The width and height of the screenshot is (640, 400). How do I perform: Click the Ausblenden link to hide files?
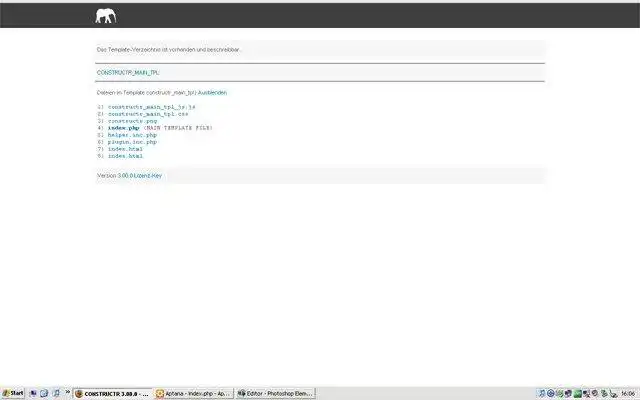(x=212, y=93)
